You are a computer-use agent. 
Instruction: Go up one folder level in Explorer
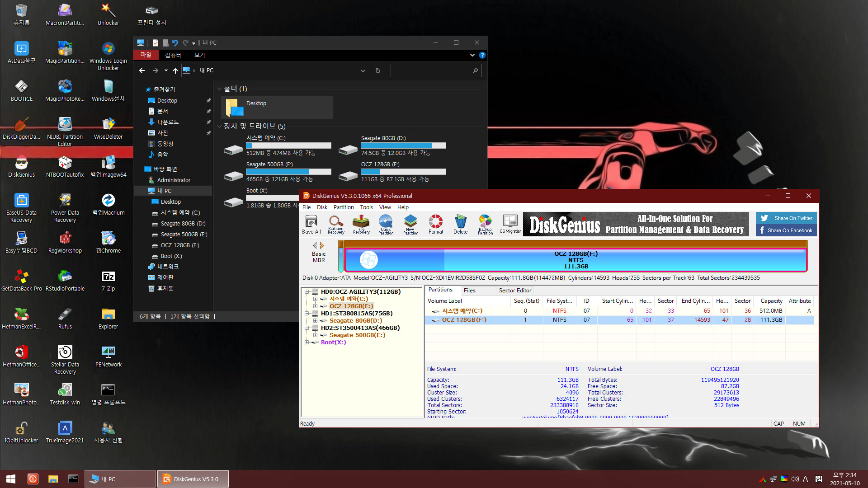(x=175, y=70)
